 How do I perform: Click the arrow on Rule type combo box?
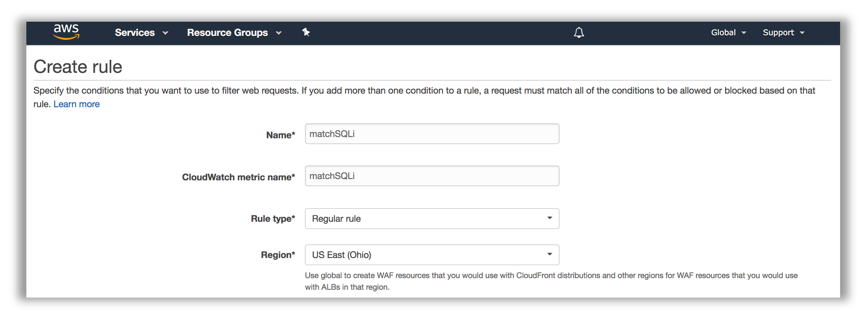(549, 218)
